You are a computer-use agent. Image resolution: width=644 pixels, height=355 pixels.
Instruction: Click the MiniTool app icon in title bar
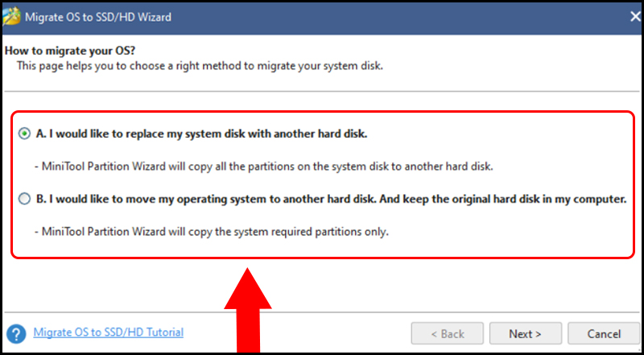pos(11,15)
